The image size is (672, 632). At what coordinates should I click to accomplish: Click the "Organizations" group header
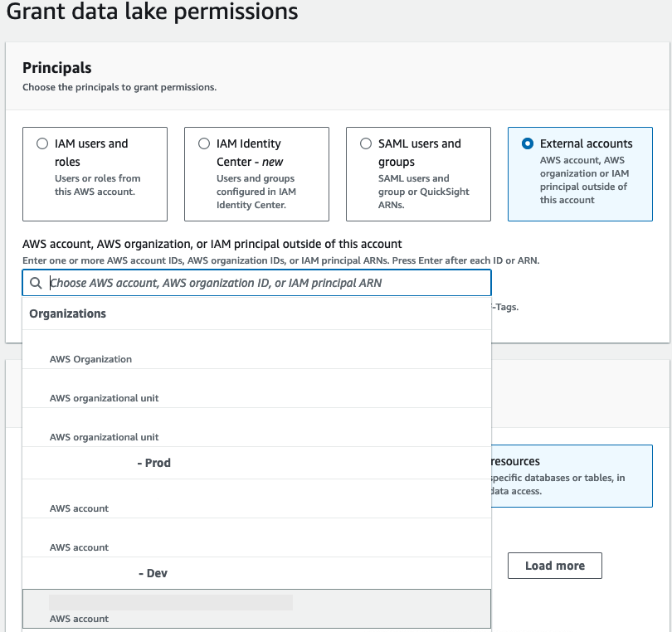67,314
